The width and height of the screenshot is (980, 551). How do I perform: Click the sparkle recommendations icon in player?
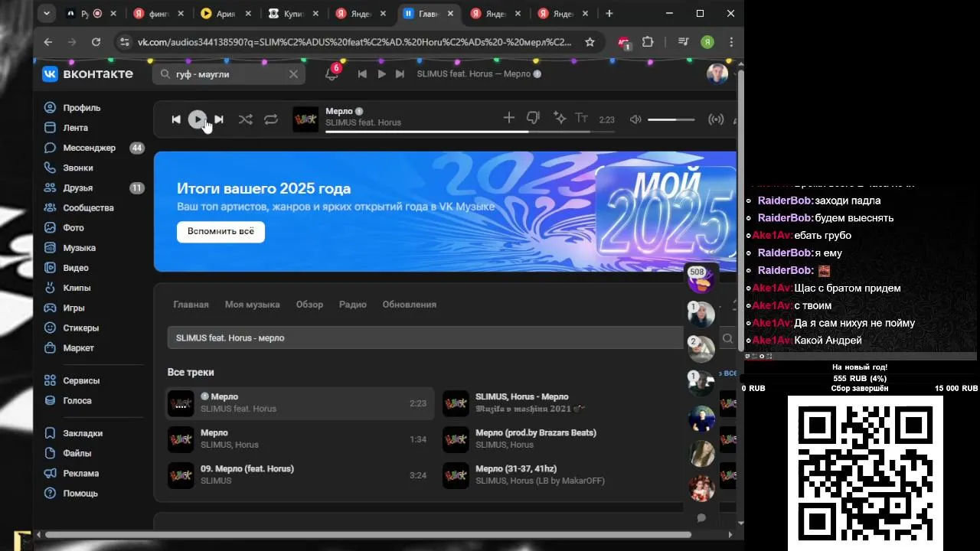[x=560, y=118]
